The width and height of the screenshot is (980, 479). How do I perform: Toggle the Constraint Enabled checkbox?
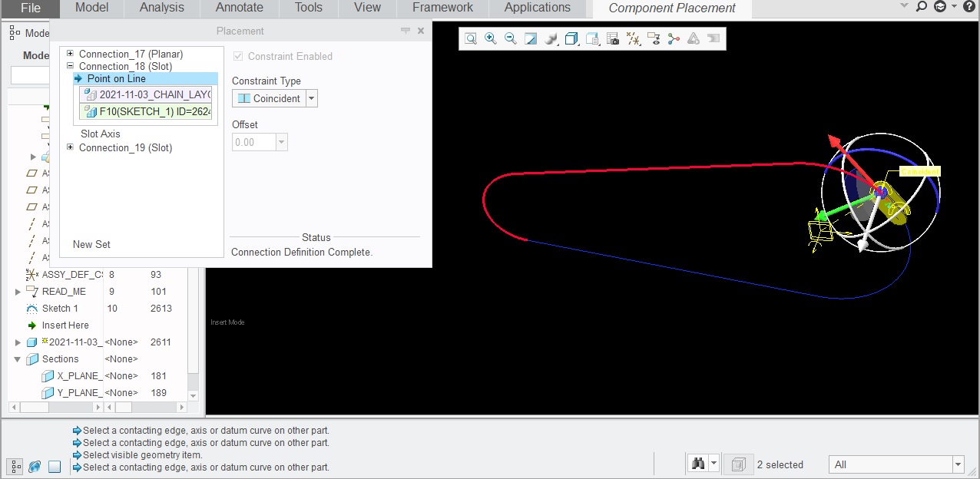[238, 56]
